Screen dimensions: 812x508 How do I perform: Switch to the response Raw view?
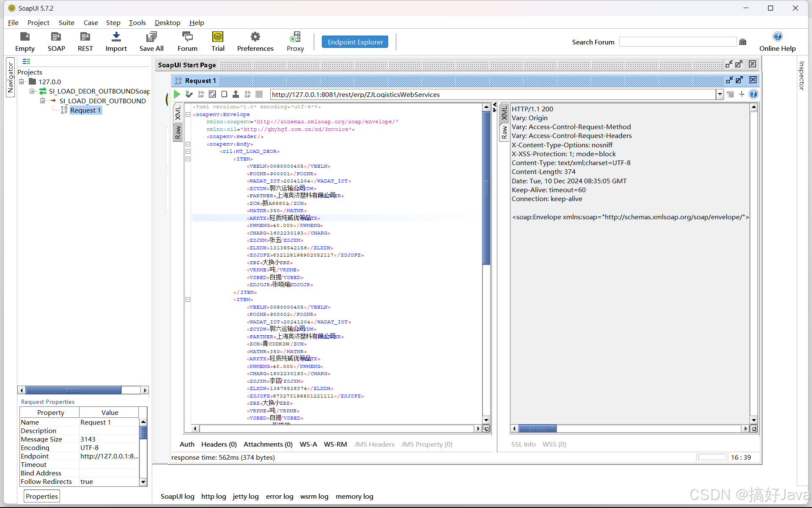point(504,133)
